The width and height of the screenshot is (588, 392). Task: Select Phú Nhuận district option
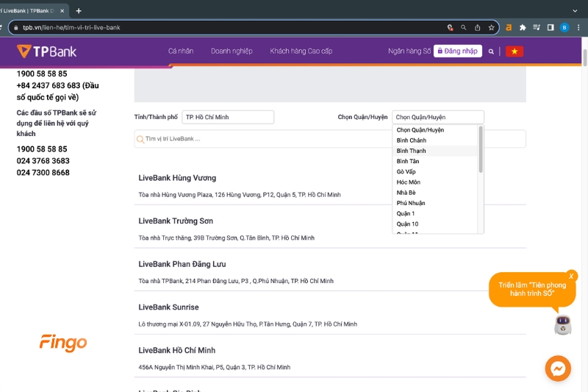pyautogui.click(x=435, y=203)
